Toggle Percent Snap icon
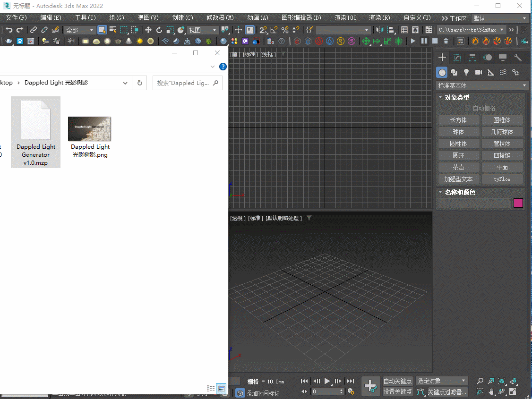 (x=284, y=30)
